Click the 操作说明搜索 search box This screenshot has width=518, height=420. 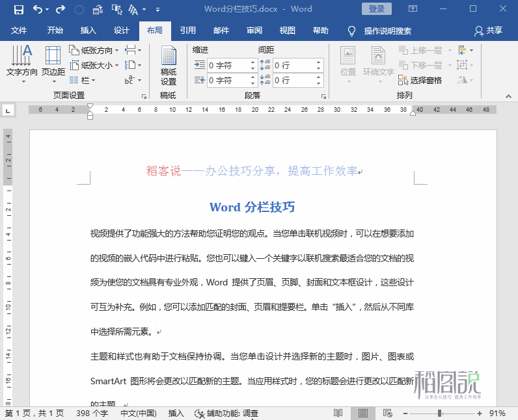[387, 31]
